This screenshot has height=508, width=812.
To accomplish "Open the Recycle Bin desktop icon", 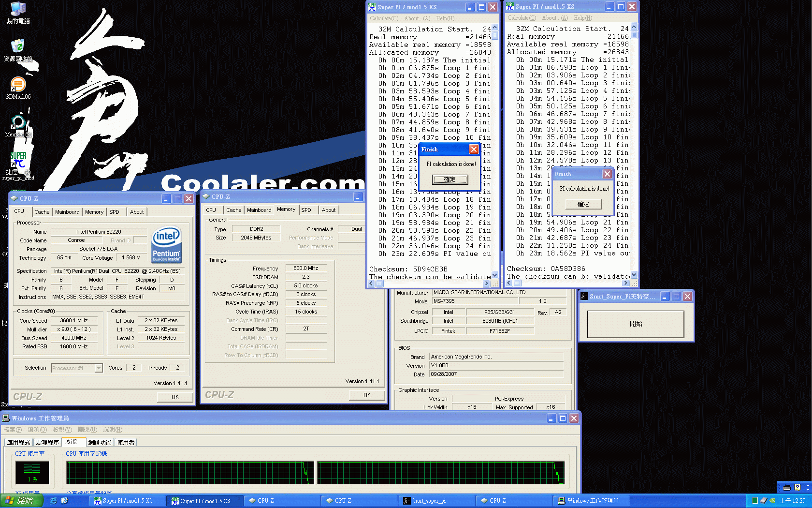I will click(x=18, y=50).
